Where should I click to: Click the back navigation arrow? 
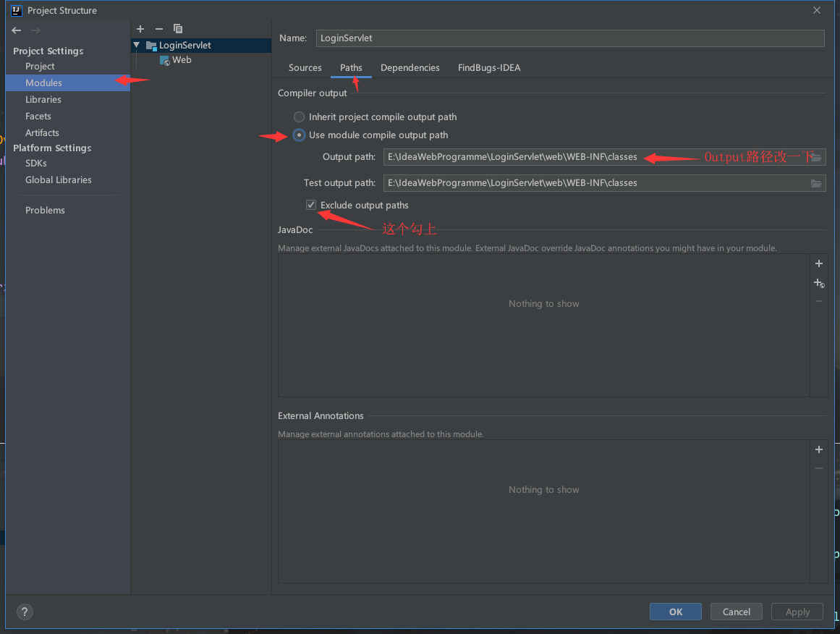tap(17, 30)
